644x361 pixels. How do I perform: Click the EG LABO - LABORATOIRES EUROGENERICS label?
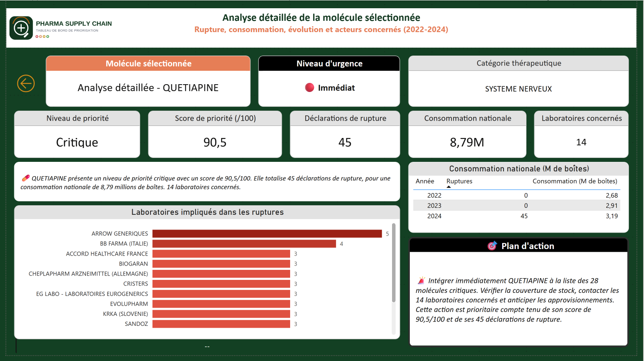click(92, 294)
